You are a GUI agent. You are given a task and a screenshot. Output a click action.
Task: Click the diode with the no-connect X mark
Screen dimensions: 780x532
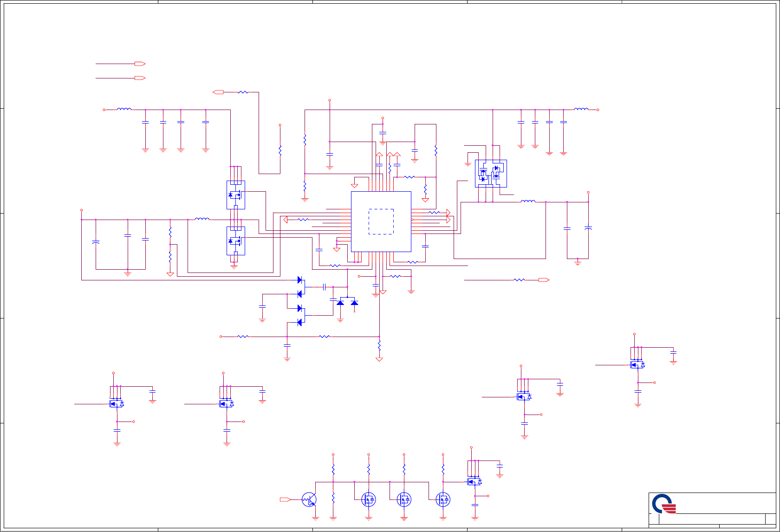(354, 303)
